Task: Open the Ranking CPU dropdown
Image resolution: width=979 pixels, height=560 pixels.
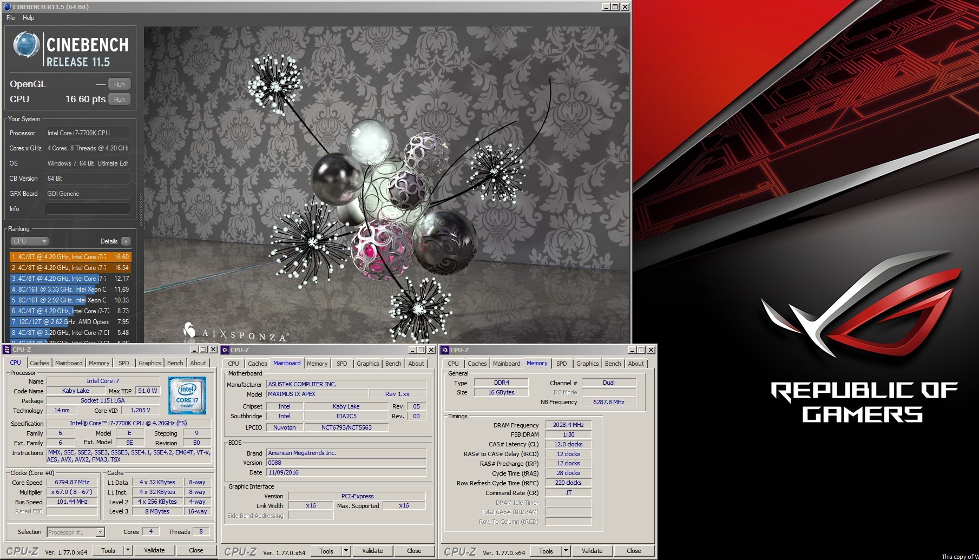Action: pyautogui.click(x=29, y=241)
